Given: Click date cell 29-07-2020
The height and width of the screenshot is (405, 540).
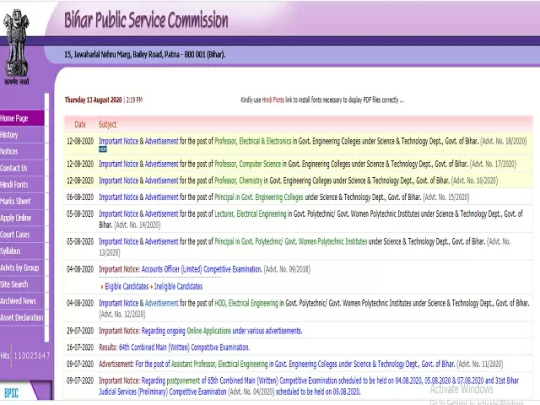Looking at the screenshot, I should [x=80, y=331].
